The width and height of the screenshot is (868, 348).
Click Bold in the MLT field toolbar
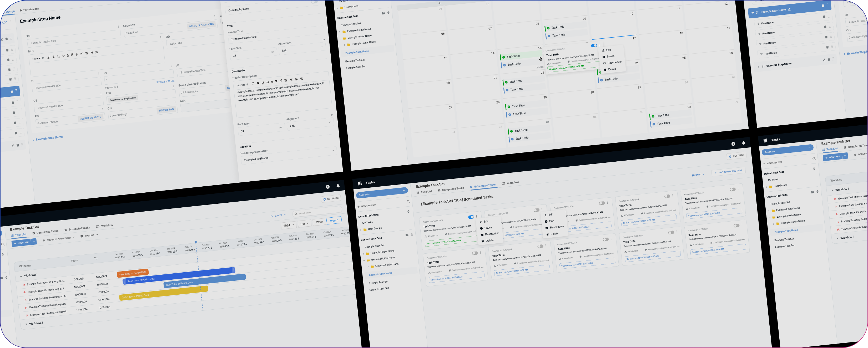(x=53, y=57)
